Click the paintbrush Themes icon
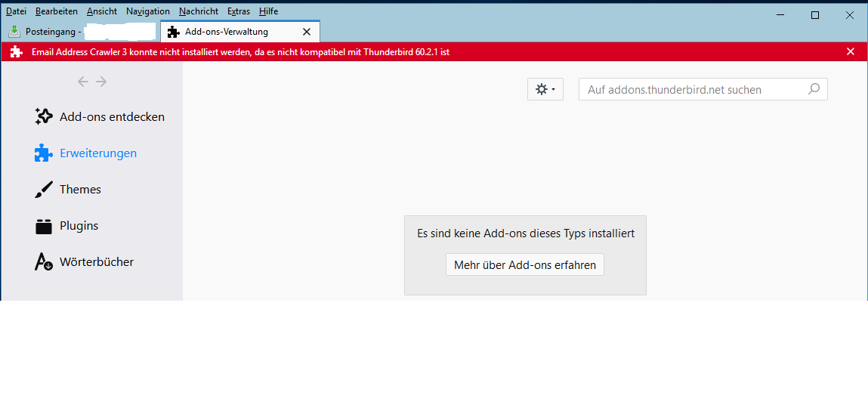This screenshot has height=408, width=868. coord(44,190)
